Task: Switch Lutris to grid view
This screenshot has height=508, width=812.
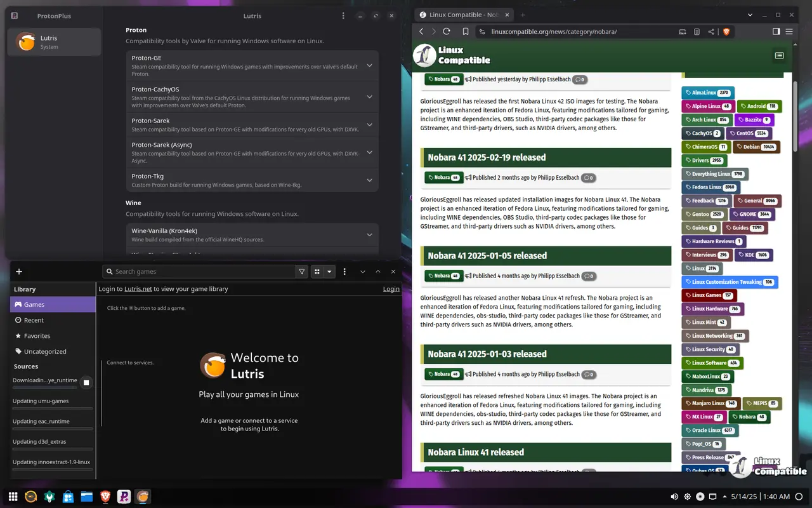Action: [317, 272]
